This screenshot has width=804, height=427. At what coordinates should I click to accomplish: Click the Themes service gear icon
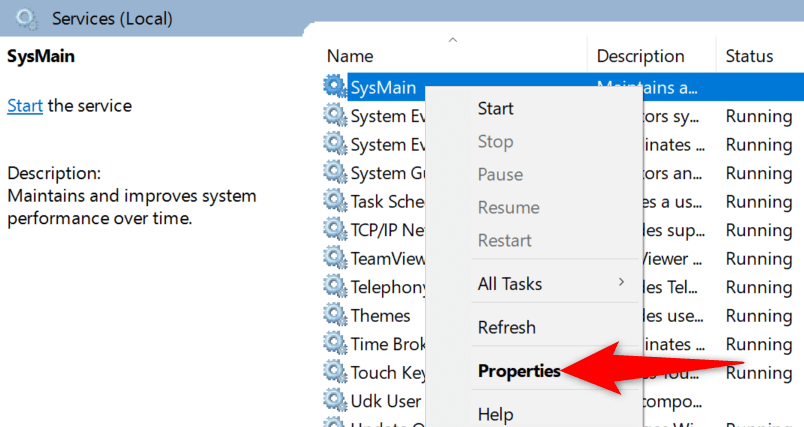(x=335, y=316)
